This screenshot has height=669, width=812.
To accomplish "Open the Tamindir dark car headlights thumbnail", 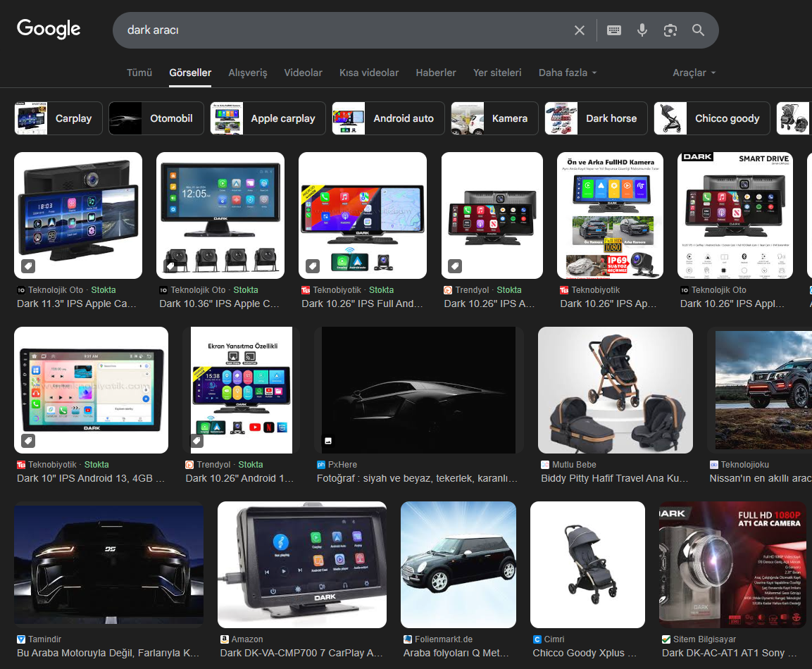I will pyautogui.click(x=108, y=565).
